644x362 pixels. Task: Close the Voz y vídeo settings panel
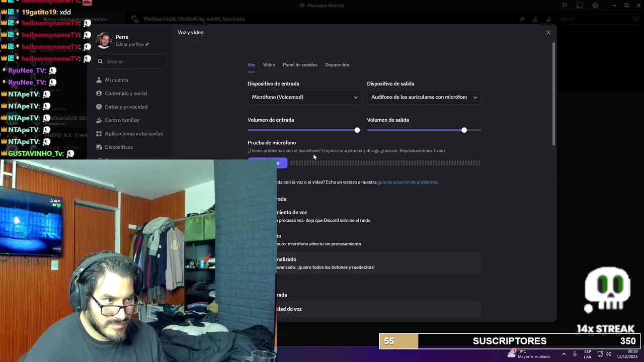pos(548,33)
